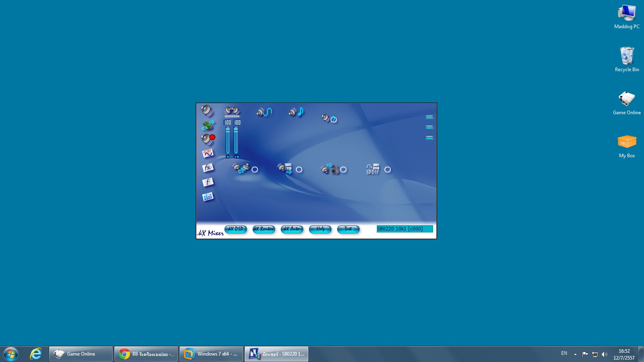Click the speaker with music note icon

click(x=296, y=112)
